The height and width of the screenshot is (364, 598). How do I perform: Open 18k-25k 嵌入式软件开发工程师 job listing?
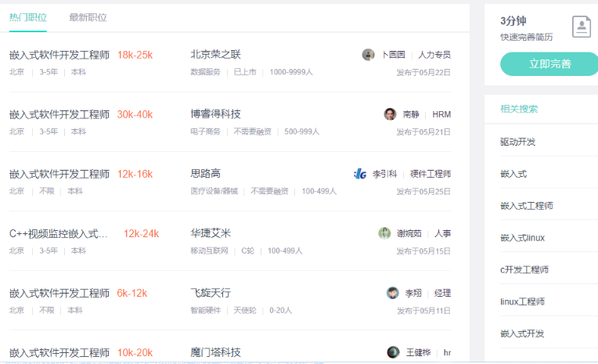(x=59, y=55)
